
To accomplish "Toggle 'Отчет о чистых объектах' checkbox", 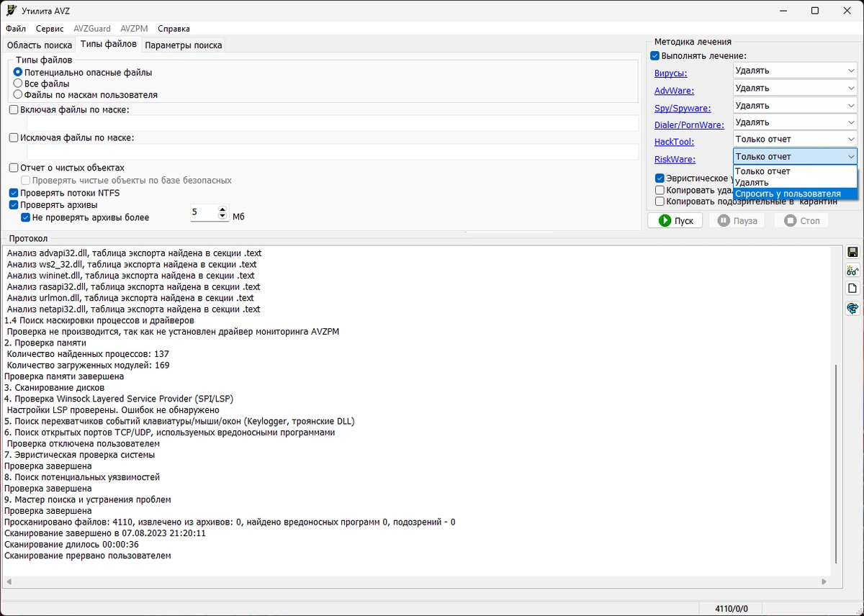I will pyautogui.click(x=14, y=168).
